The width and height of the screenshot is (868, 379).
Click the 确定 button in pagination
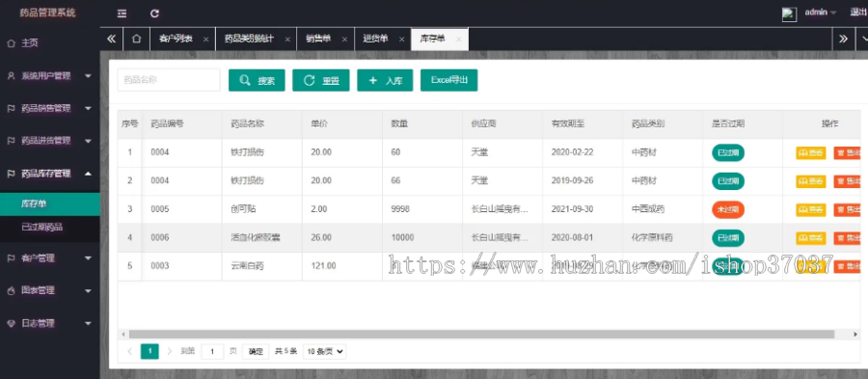(x=256, y=351)
